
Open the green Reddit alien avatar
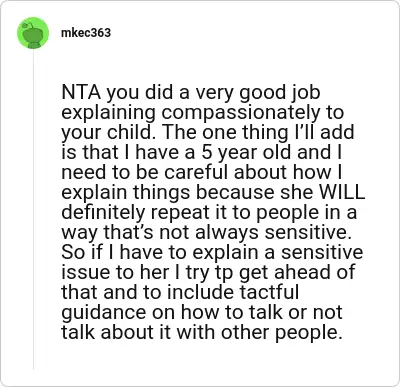[x=33, y=33]
